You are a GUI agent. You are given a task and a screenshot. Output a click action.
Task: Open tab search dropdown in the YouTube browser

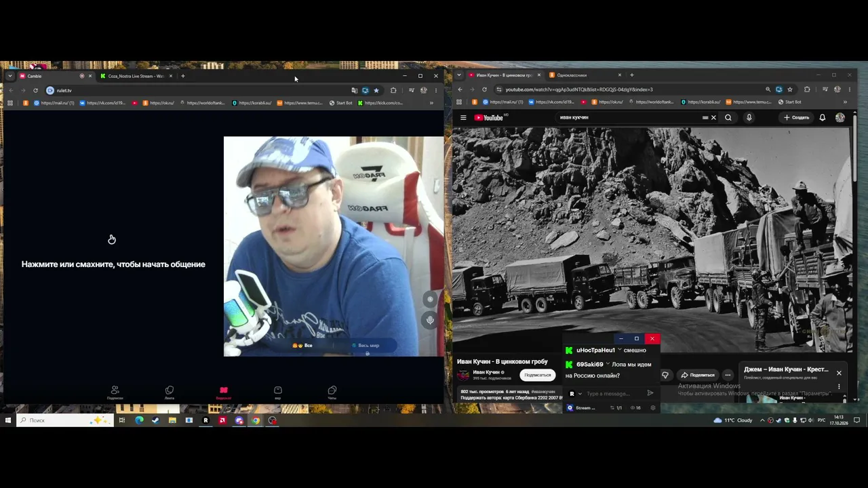pyautogui.click(x=460, y=75)
